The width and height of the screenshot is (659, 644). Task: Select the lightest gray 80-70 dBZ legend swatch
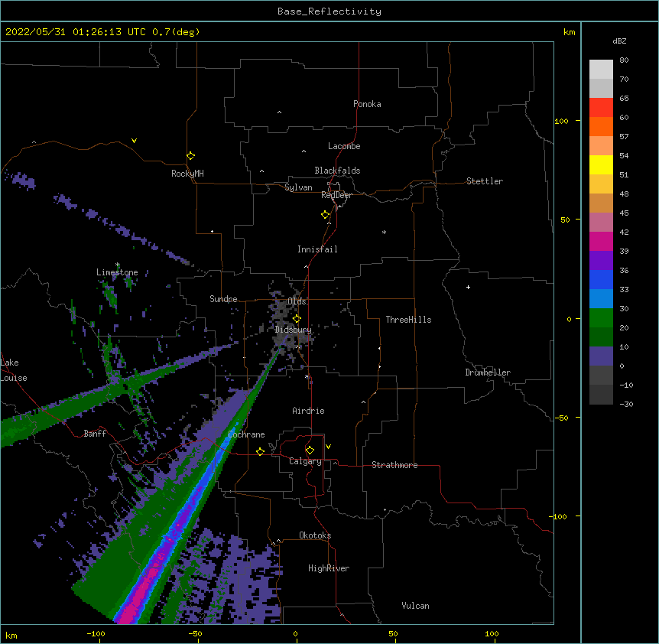[601, 70]
